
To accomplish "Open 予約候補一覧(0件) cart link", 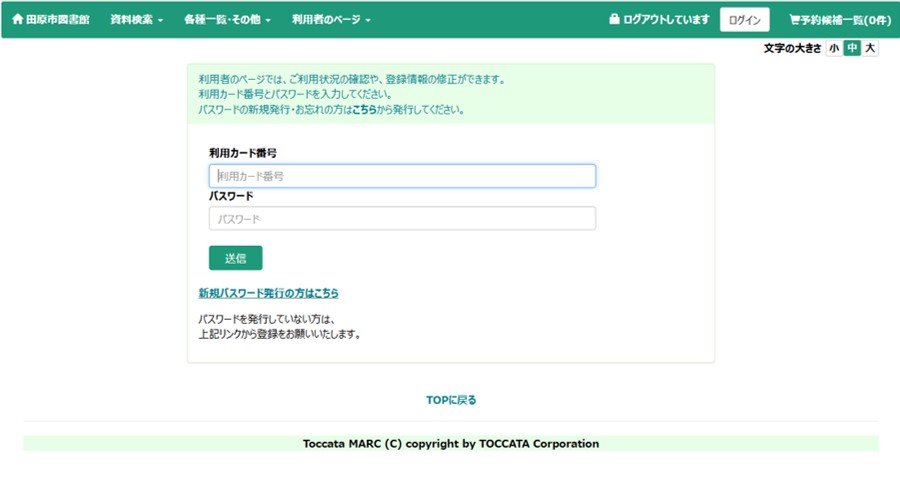I will point(840,20).
